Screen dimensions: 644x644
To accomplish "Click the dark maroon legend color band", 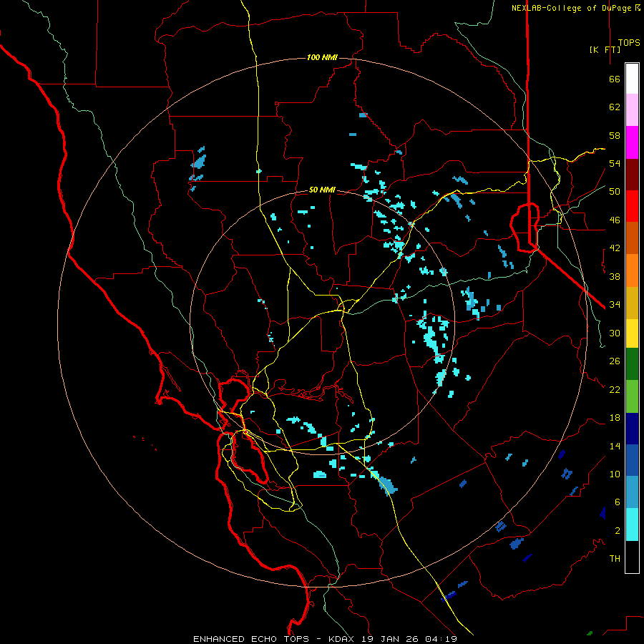I will (x=632, y=175).
